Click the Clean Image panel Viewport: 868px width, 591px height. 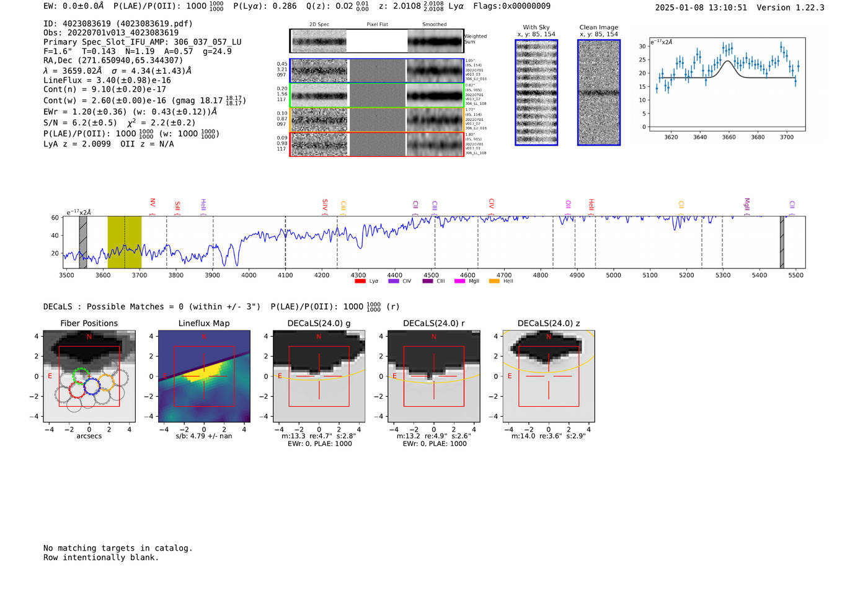(599, 92)
